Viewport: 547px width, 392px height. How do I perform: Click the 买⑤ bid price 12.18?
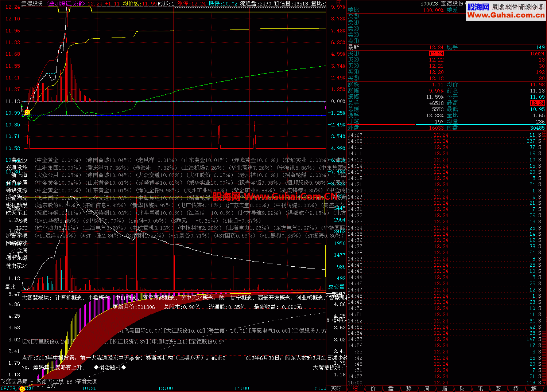coord(436,78)
